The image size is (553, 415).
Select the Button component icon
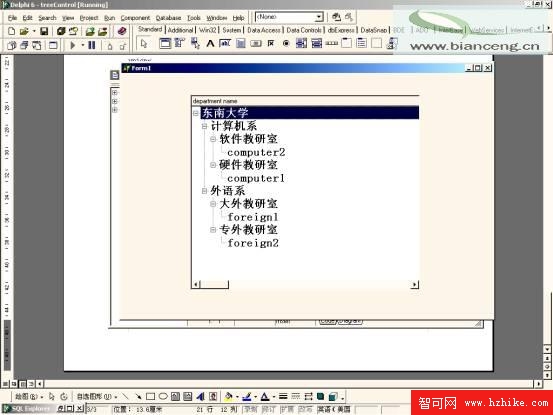(256, 43)
